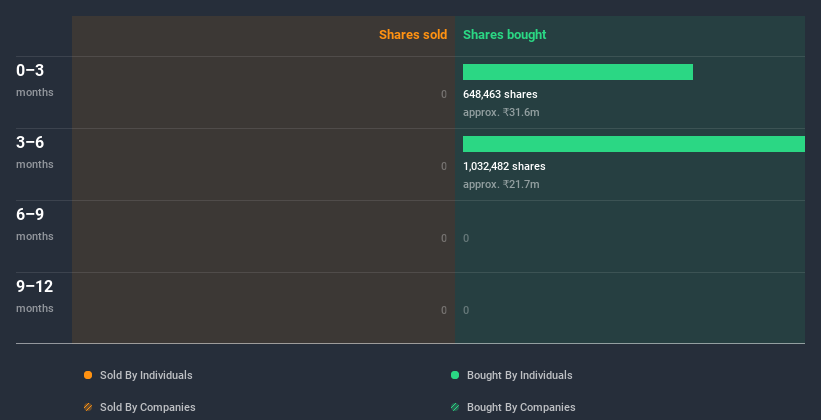The width and height of the screenshot is (821, 420).
Task: Click the 9–12 months row label
Action: (x=35, y=296)
